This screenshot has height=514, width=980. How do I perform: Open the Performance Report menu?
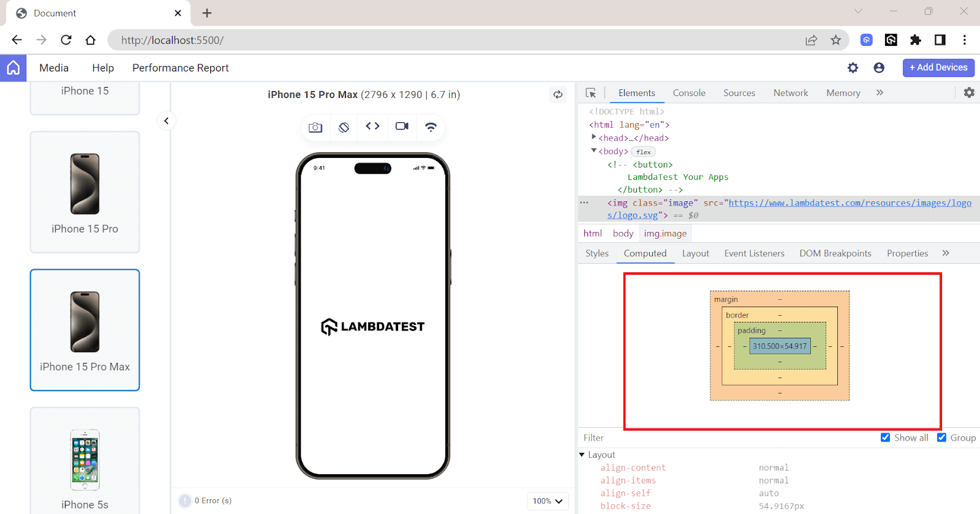pos(180,68)
